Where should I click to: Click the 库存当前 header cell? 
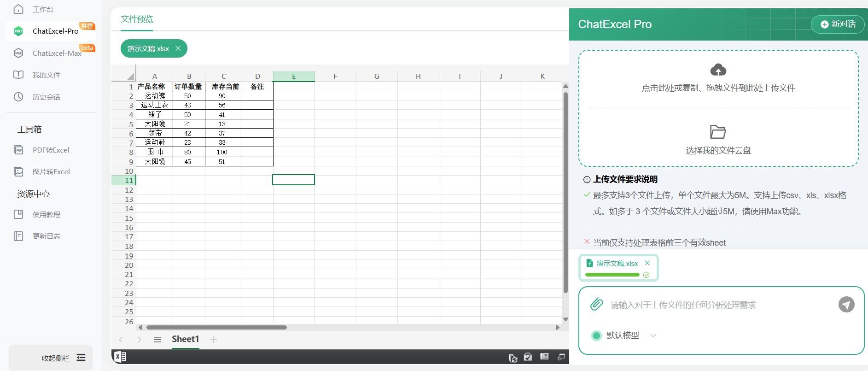point(223,86)
